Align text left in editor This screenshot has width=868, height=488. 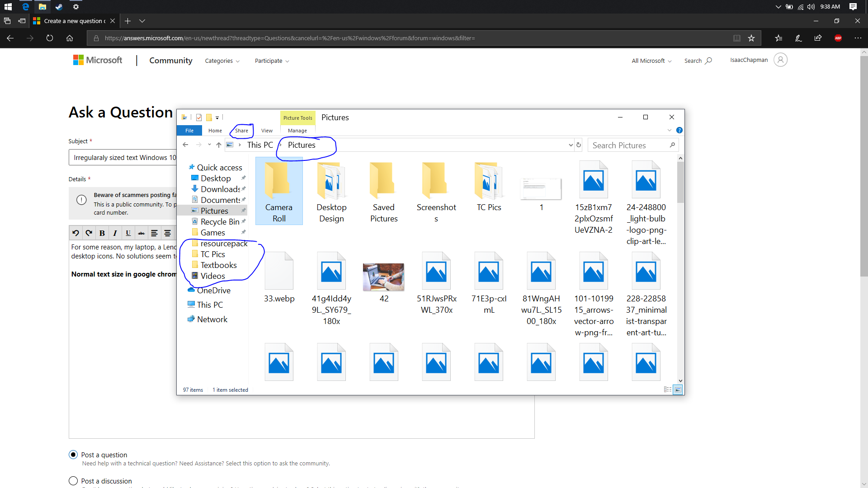click(x=154, y=233)
